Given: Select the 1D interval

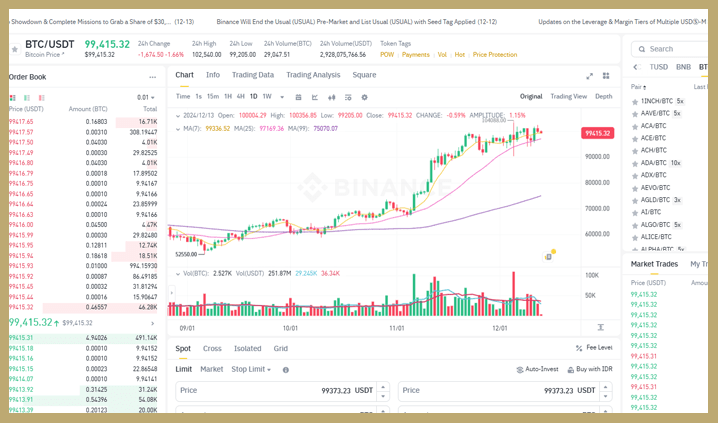Looking at the screenshot, I should (x=254, y=97).
